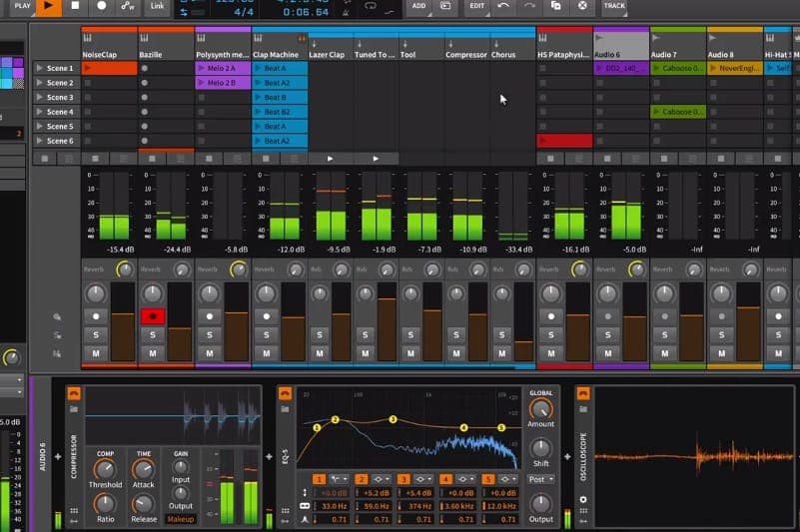
Task: Open EQ-5 band 2 filter type dropdown
Action: 382,479
